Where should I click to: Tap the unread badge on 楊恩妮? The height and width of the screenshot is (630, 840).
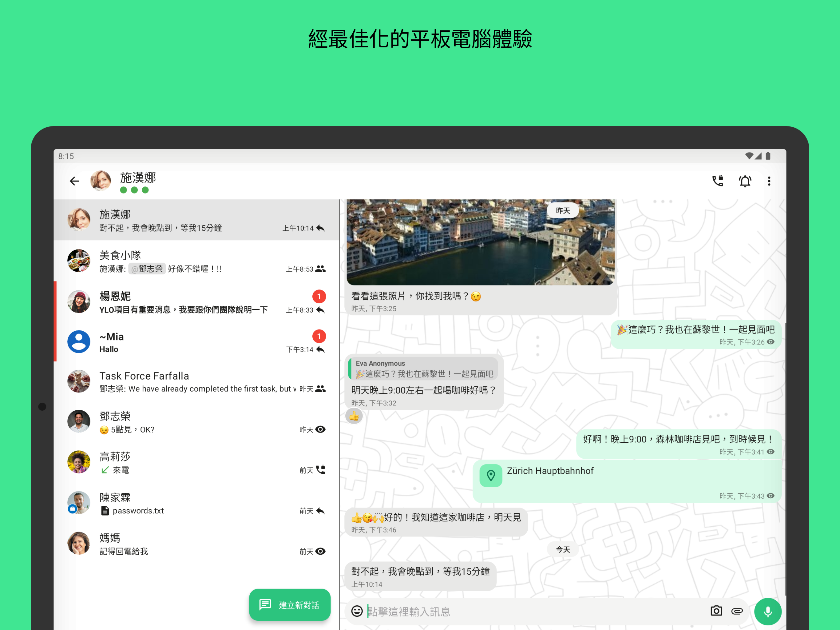(319, 296)
